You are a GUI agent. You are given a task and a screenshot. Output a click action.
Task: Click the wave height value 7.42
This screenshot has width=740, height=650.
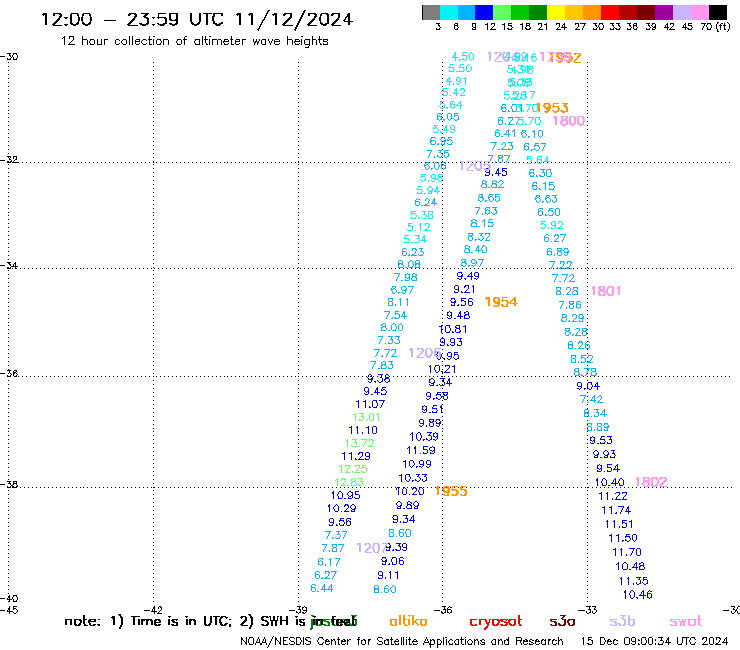[x=591, y=399]
